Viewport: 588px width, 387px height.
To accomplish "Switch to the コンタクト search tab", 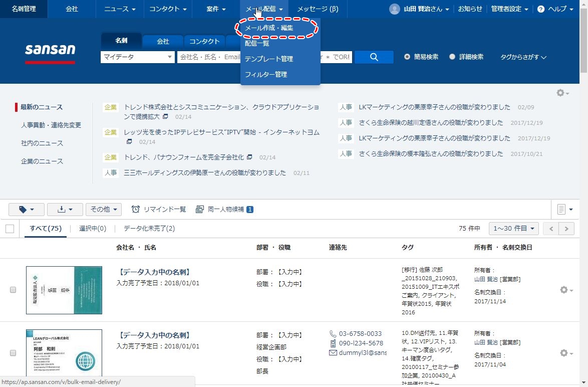I will [x=204, y=41].
